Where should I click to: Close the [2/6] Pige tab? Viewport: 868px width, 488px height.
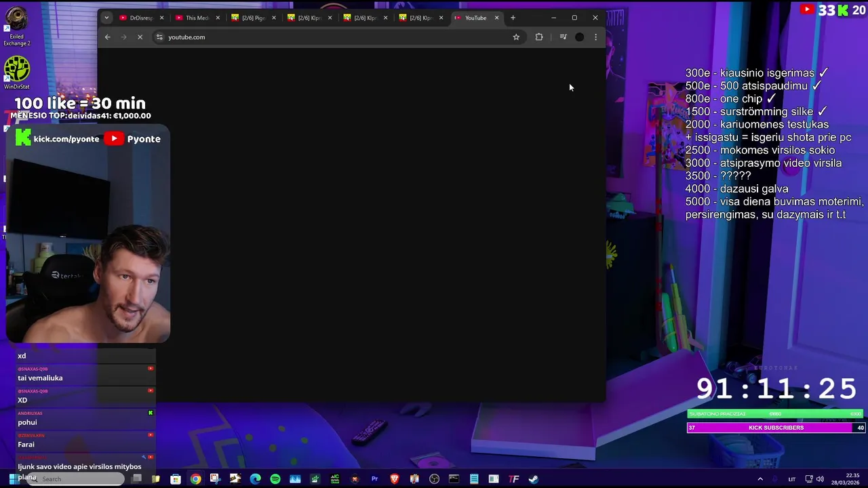coord(273,18)
